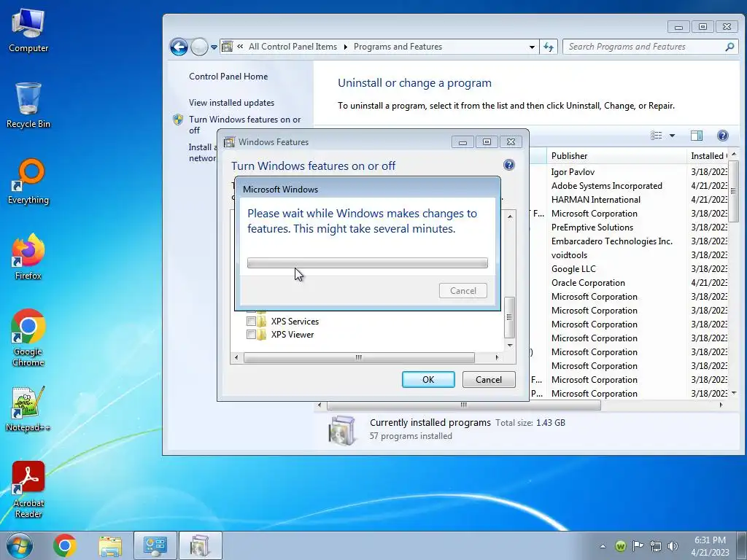The height and width of the screenshot is (560, 747).
Task: Select the voidtools publisher row
Action: [569, 254]
